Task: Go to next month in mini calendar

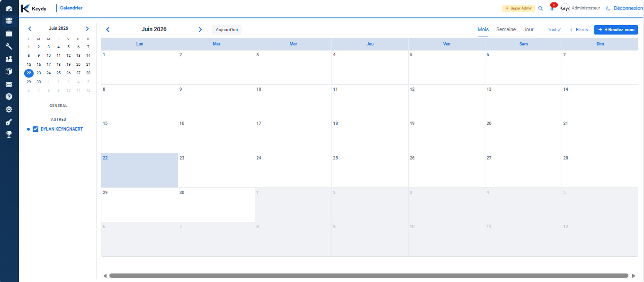Action: tap(87, 28)
